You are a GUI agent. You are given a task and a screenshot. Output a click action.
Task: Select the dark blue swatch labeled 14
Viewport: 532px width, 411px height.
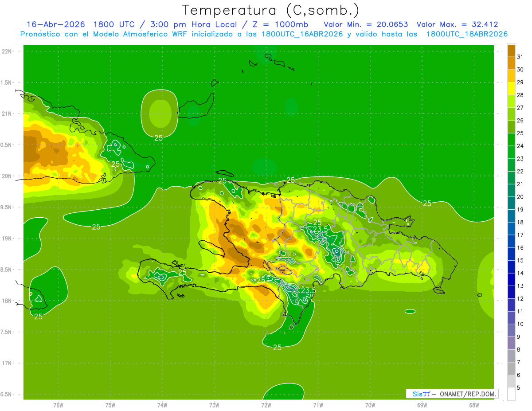(x=511, y=267)
